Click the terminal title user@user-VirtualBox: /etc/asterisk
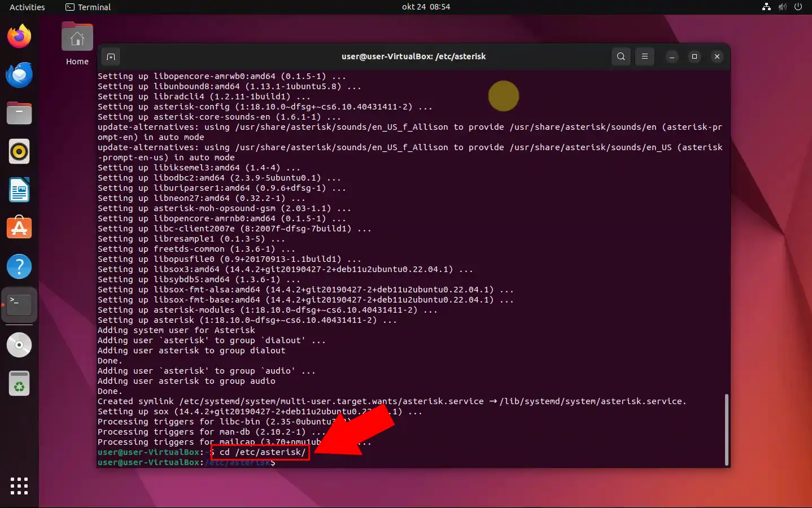This screenshot has height=508, width=812. 413,56
